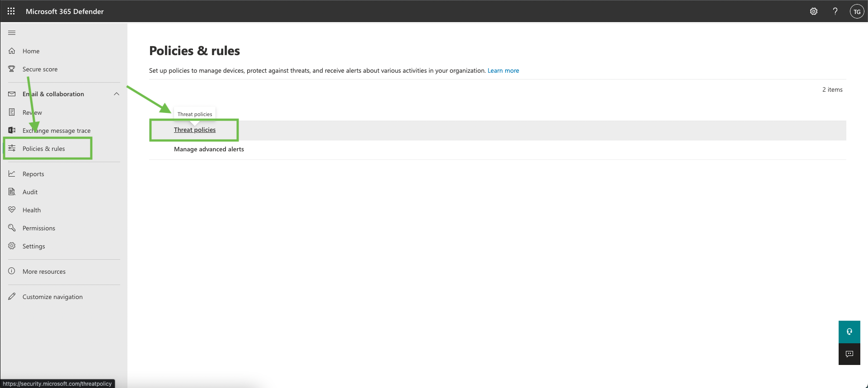The image size is (868, 388).
Task: Click the Email & collaboration envelope icon
Action: (x=12, y=94)
